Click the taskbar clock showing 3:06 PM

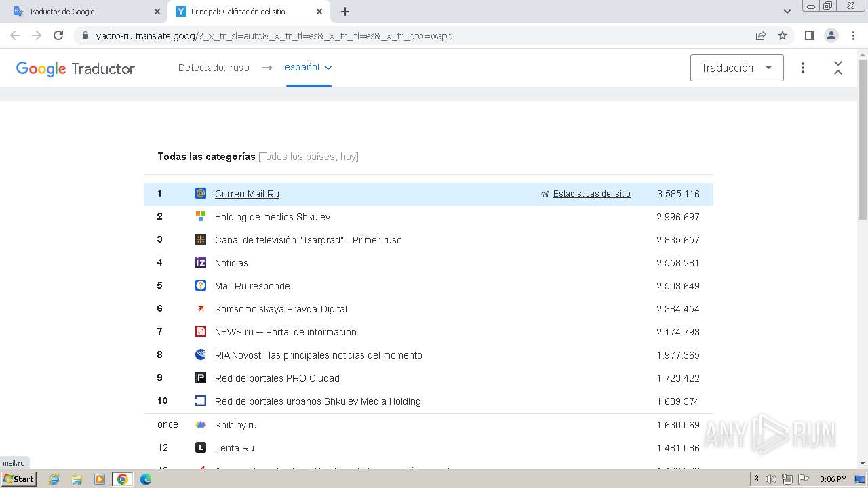click(833, 479)
